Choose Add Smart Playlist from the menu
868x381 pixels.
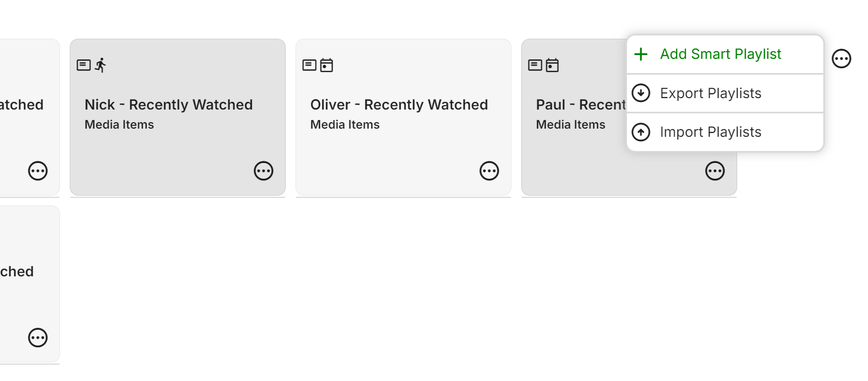[720, 54]
